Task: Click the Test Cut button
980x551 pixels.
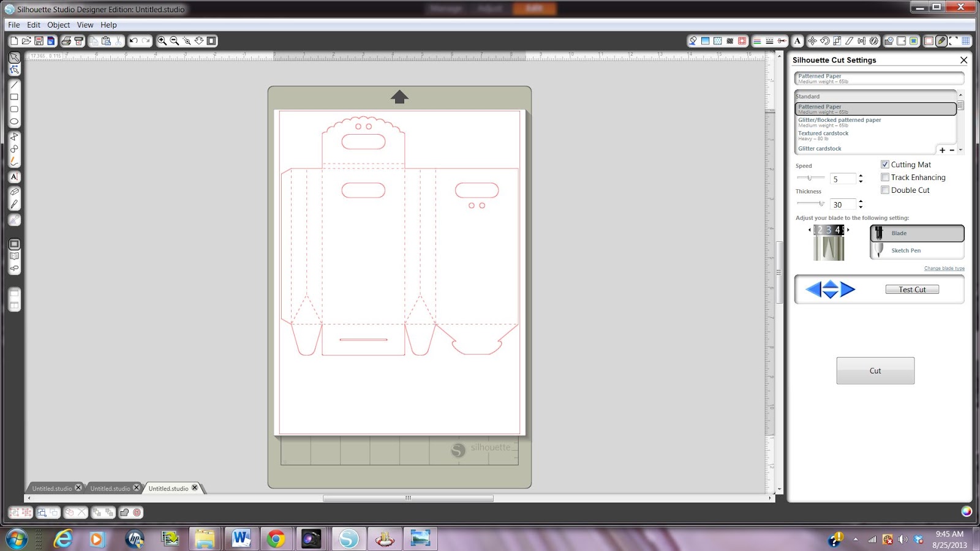Action: pos(912,290)
